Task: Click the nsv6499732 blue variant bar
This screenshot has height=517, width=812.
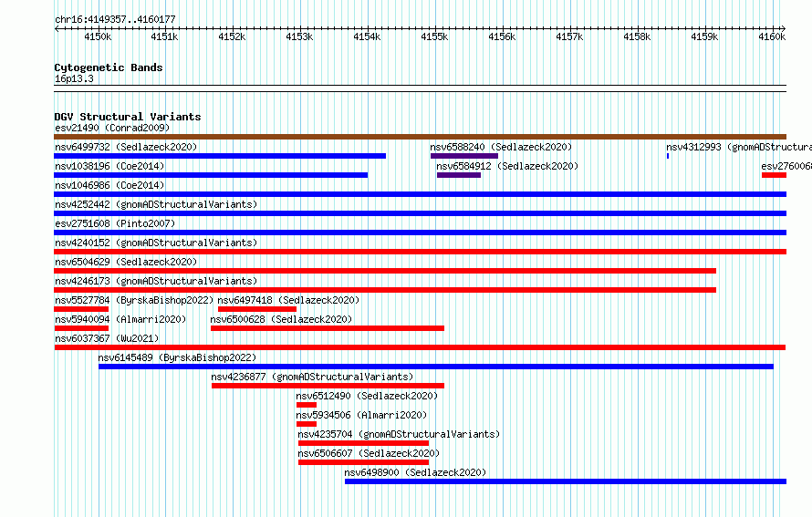Action: [x=220, y=156]
